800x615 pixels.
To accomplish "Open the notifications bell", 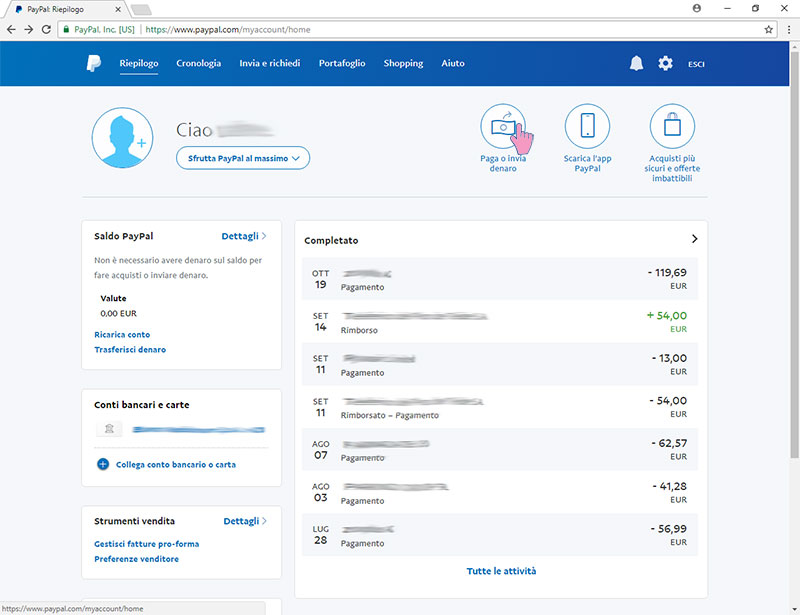I will pyautogui.click(x=636, y=63).
